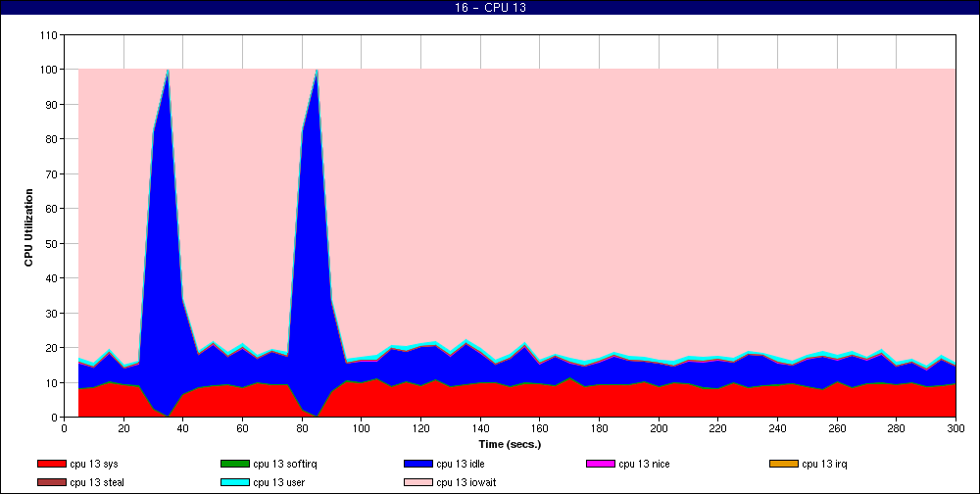Select the 'cpu 13 sys' legend label
980x494 pixels.
click(94, 464)
